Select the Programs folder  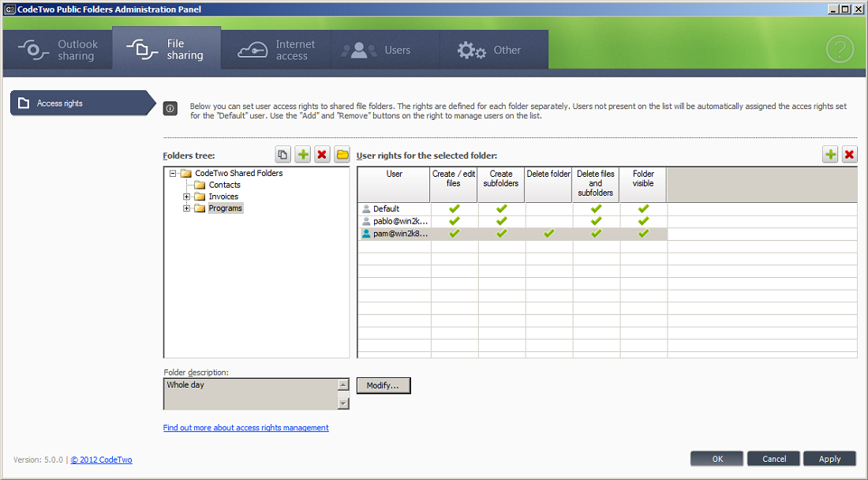click(226, 208)
